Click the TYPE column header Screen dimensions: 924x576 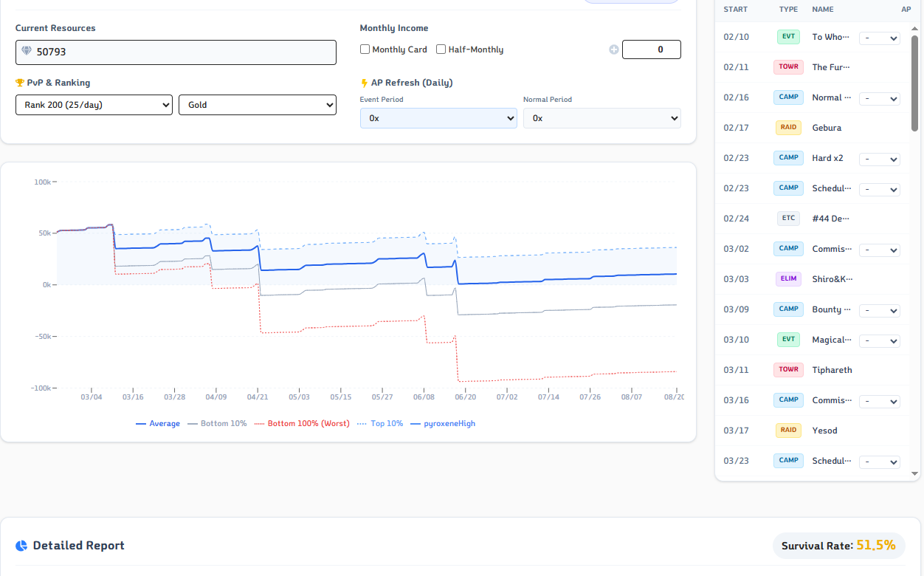(788, 10)
